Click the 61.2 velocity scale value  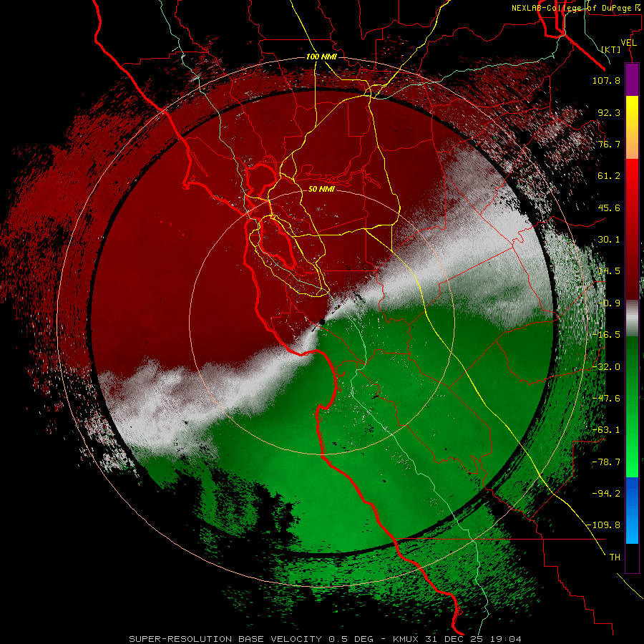(x=609, y=176)
